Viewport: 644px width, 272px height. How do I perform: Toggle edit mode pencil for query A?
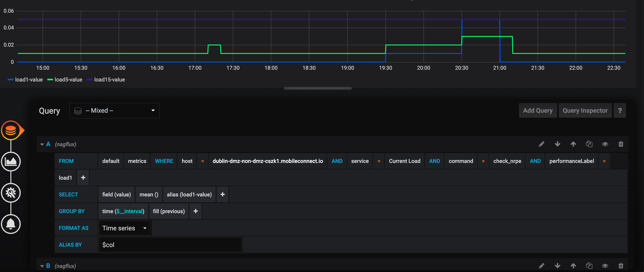point(541,144)
